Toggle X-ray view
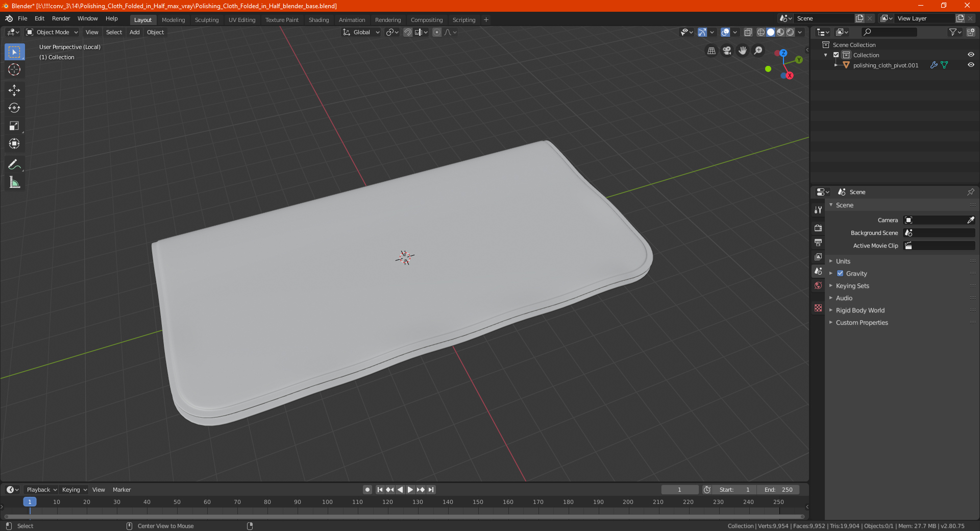 pyautogui.click(x=748, y=32)
